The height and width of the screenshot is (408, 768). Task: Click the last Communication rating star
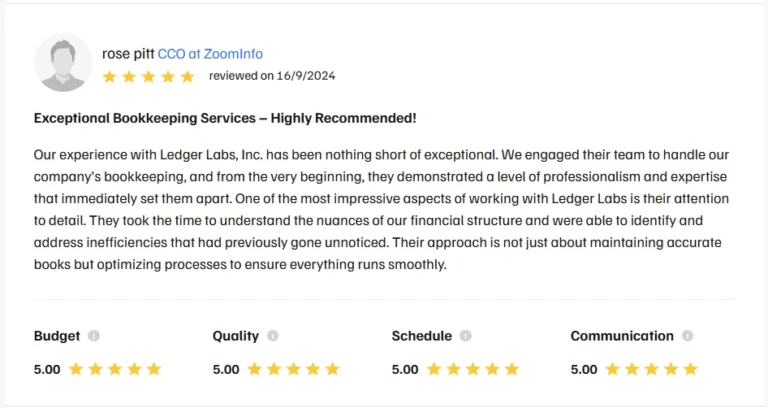(690, 369)
